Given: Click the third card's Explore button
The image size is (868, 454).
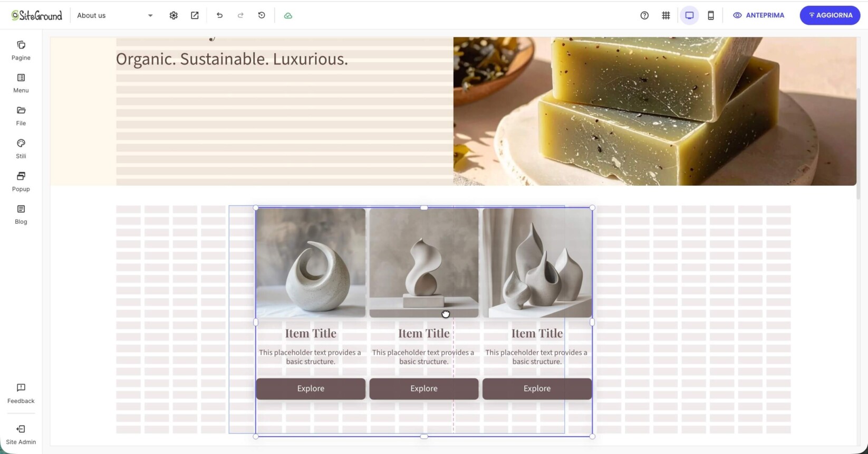Looking at the screenshot, I should pyautogui.click(x=537, y=389).
